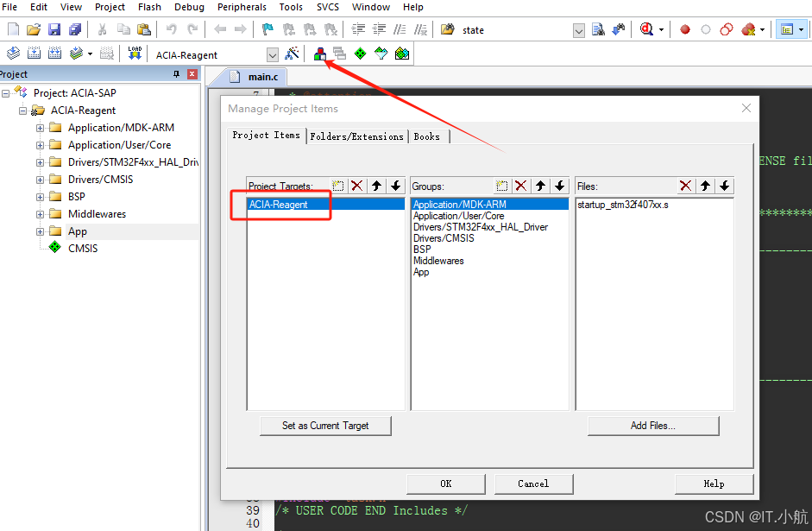This screenshot has height=531, width=812.
Task: Translate the current file using toolbar icon
Action: click(x=14, y=54)
